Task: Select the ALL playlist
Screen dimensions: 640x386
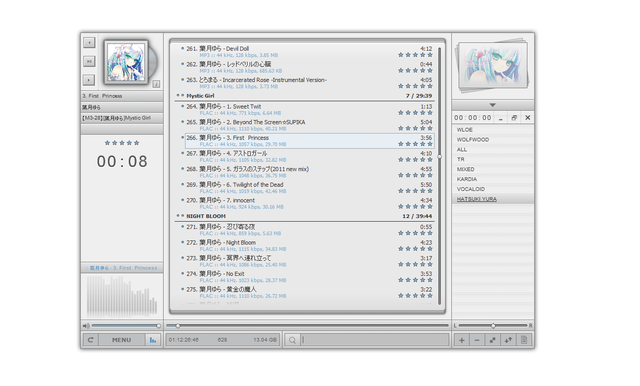Action: pyautogui.click(x=493, y=150)
